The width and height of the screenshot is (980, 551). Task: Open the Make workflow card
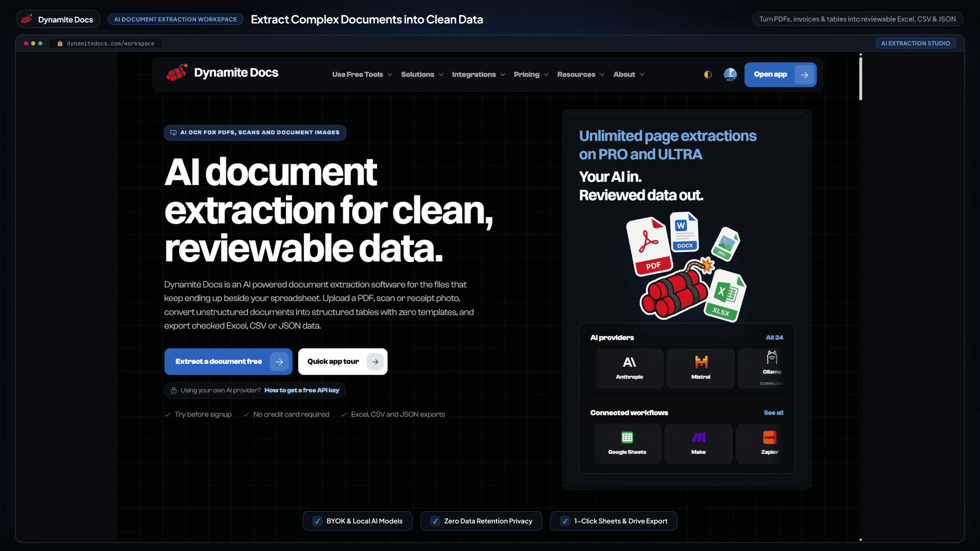click(x=698, y=443)
